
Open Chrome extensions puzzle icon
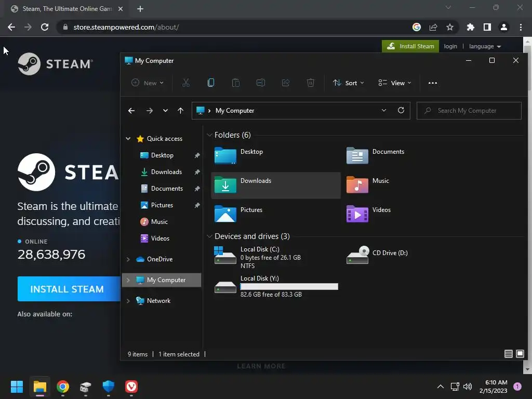point(471,27)
